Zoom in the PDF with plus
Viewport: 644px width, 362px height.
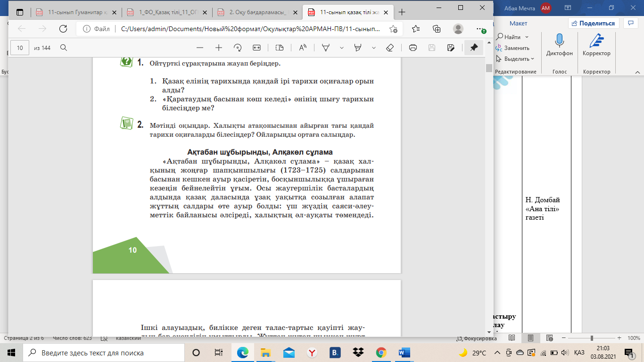[x=219, y=48]
